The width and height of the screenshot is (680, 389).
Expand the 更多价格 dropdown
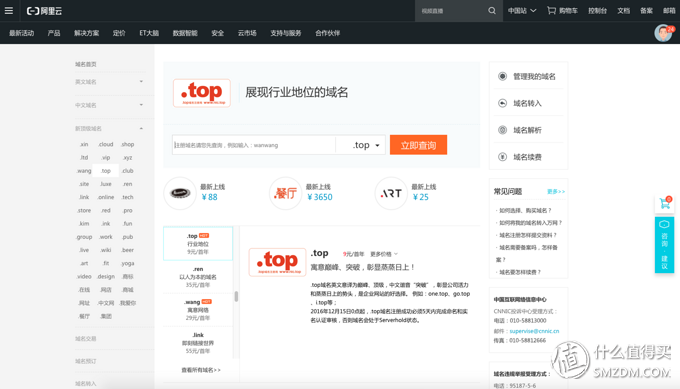pos(384,254)
